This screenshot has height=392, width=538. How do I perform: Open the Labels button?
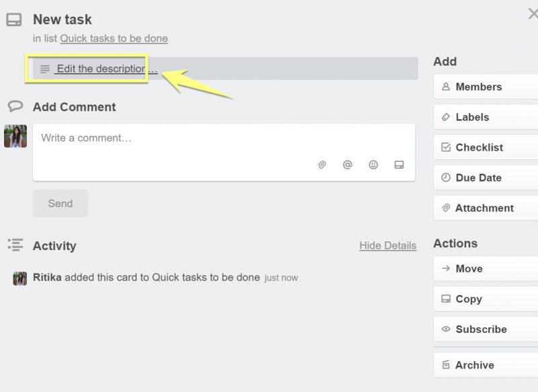coord(486,117)
